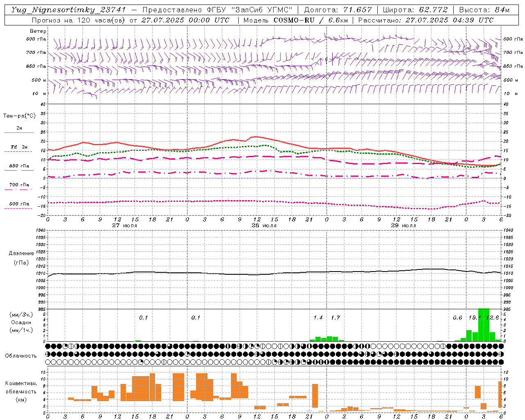525x420 pixels.
Task: Click the station title Yug_Nignesortimky_23741
Action: [68, 10]
